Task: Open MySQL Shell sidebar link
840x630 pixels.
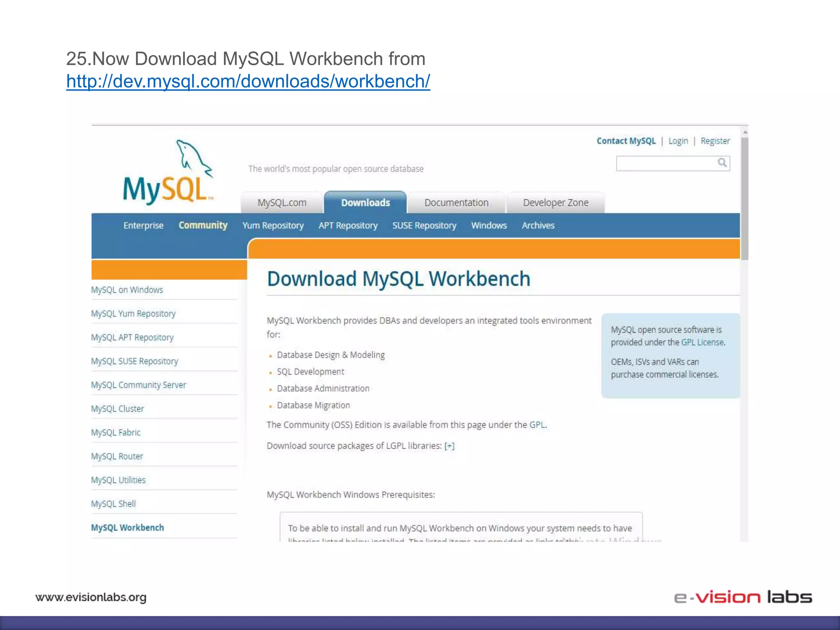Action: pos(113,504)
